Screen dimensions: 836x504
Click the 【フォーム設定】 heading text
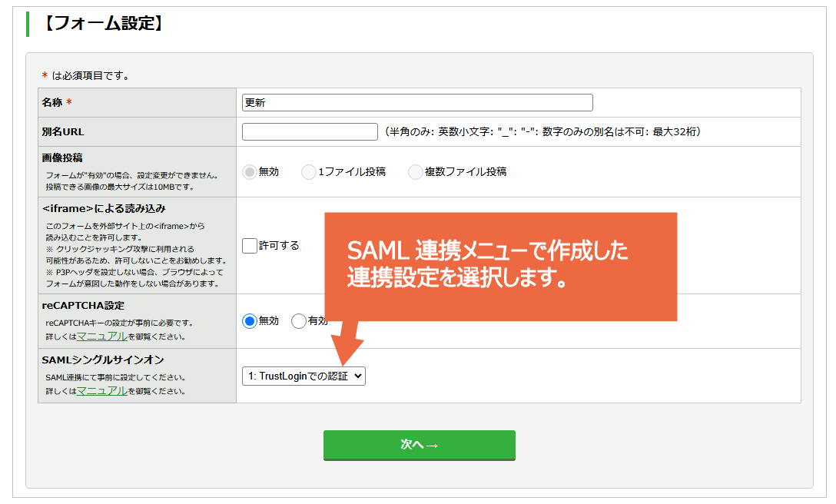(102, 23)
